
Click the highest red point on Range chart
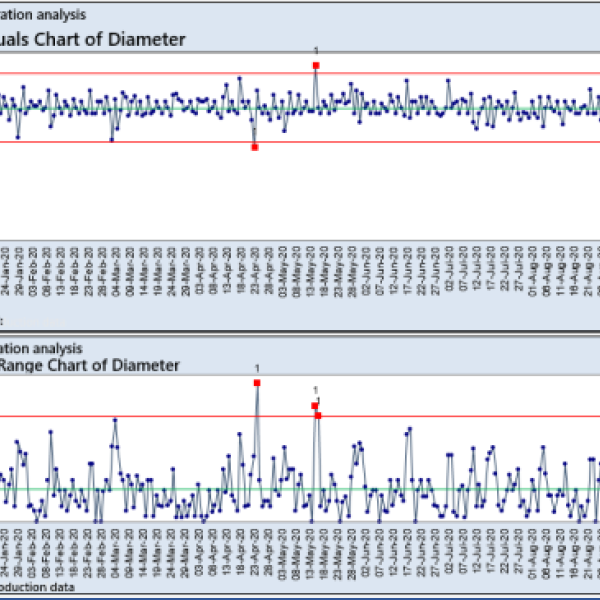[x=257, y=382]
